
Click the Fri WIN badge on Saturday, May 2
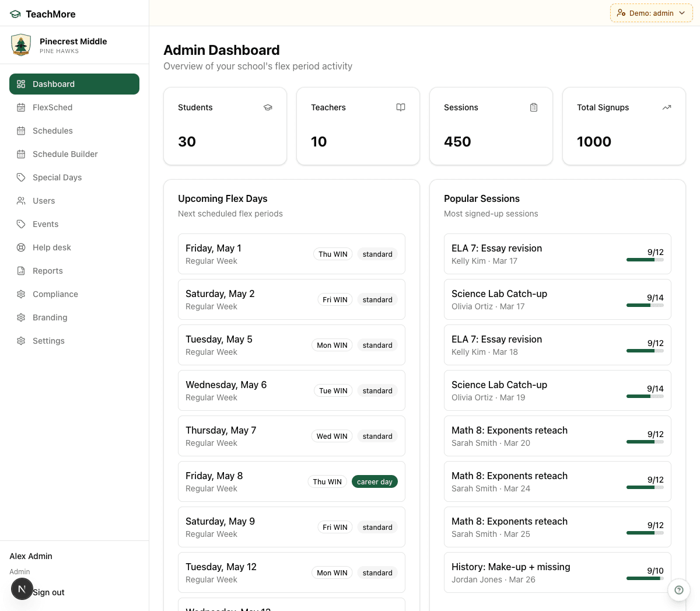tap(335, 300)
